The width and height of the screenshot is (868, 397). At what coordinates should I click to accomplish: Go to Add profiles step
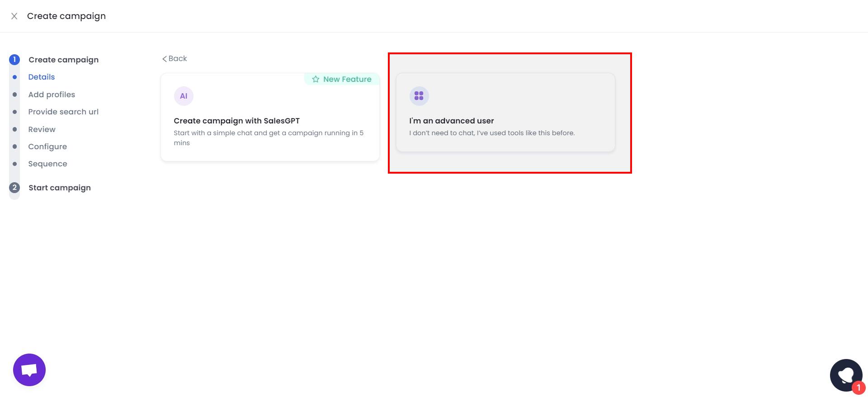[x=52, y=95]
